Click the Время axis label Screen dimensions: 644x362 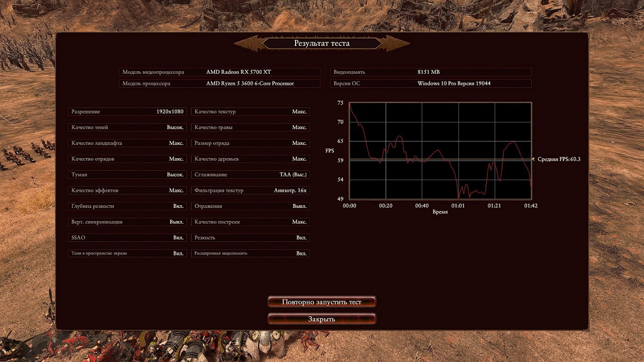[x=440, y=212]
